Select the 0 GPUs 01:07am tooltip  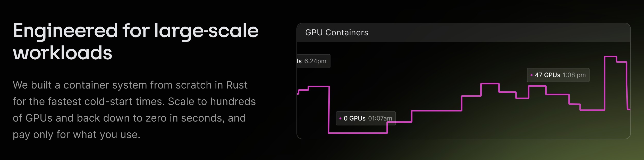pyautogui.click(x=366, y=118)
